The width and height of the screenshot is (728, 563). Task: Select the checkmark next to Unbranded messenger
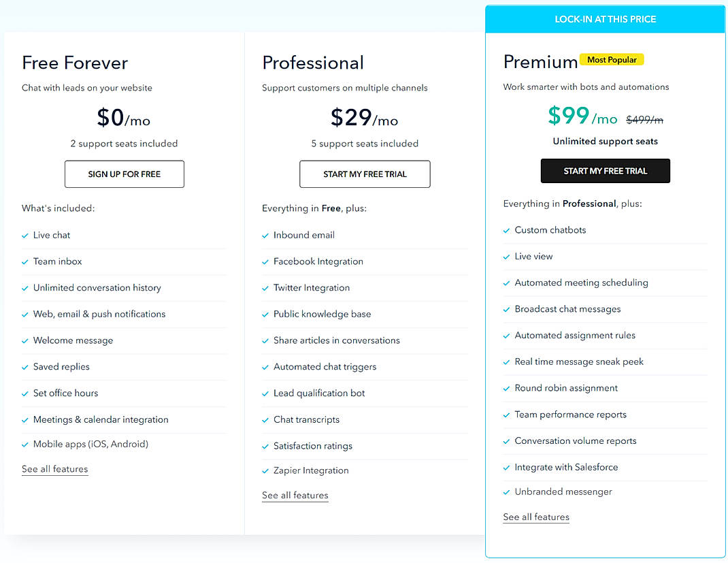coord(506,492)
